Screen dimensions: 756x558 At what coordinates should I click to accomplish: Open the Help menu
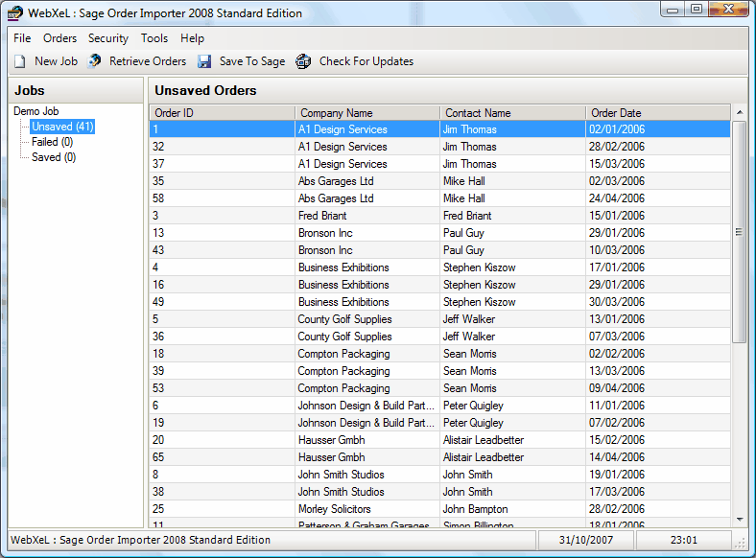pos(193,38)
